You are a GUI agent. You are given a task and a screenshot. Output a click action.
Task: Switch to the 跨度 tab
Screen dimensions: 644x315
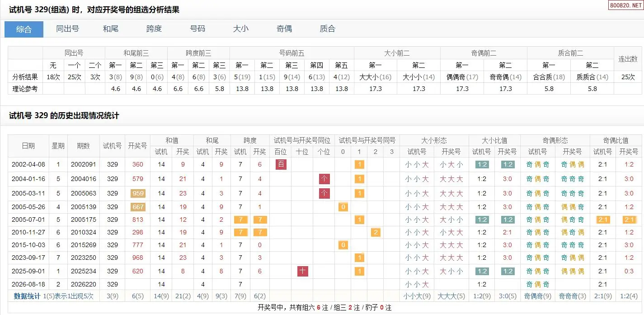point(154,29)
